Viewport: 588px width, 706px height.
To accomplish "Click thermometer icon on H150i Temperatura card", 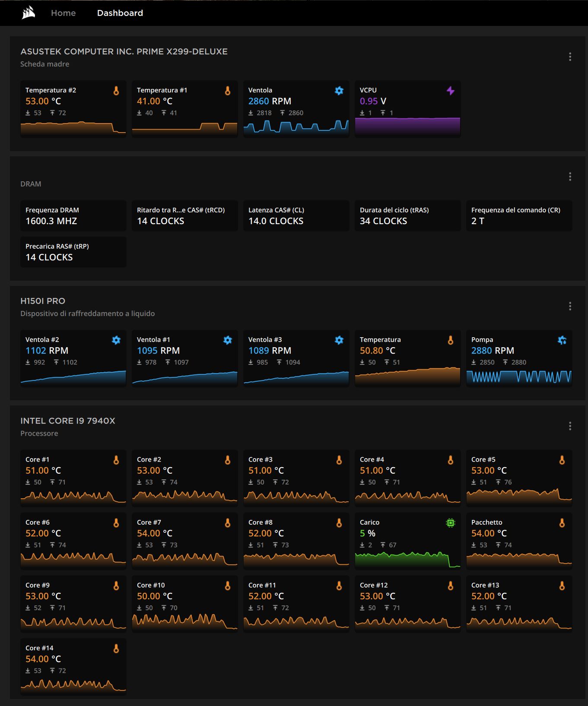I will (x=450, y=340).
